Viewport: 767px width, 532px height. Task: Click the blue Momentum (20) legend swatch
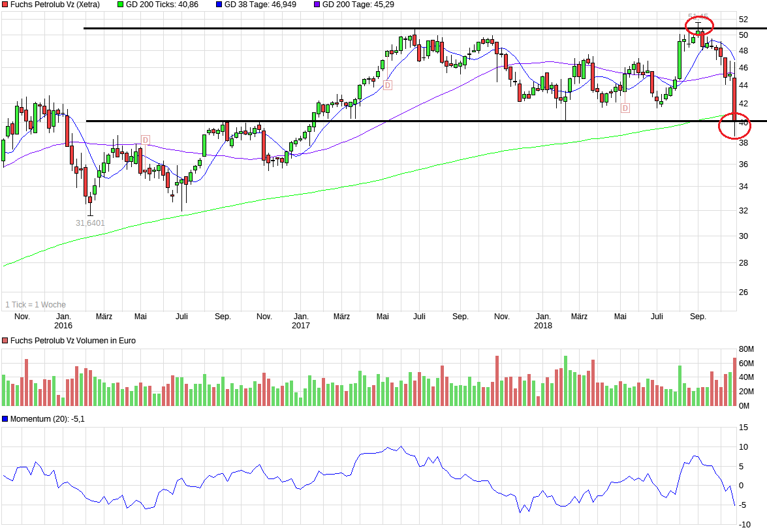5,419
